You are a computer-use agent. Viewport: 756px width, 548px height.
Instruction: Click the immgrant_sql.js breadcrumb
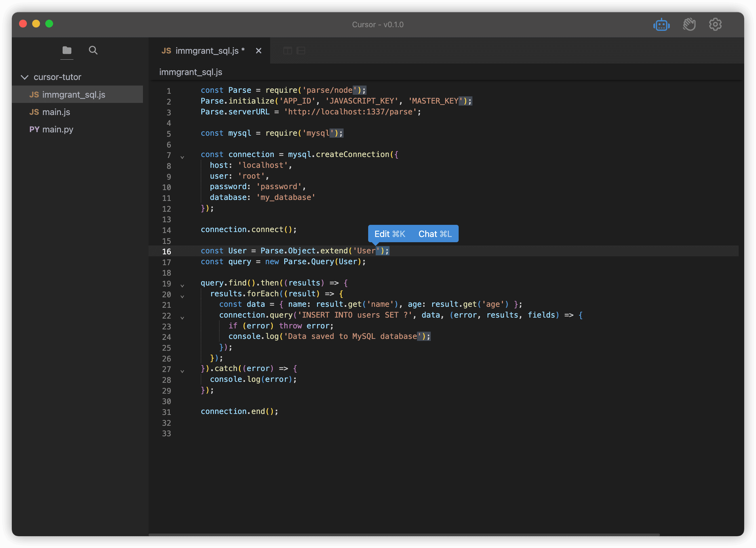(x=191, y=72)
